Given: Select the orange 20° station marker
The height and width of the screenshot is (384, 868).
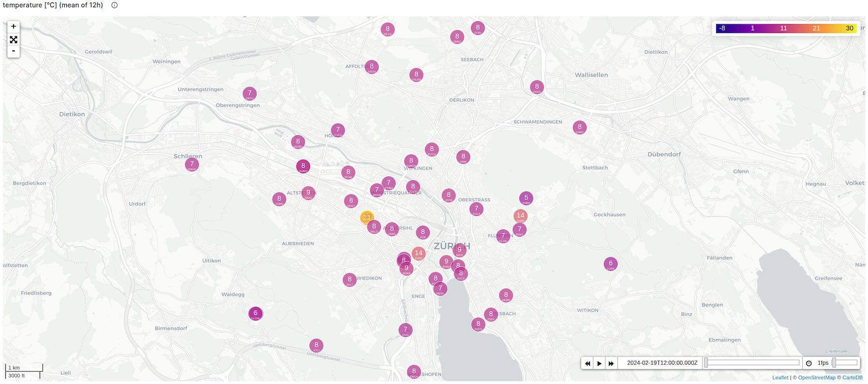Looking at the screenshot, I should (x=368, y=217).
